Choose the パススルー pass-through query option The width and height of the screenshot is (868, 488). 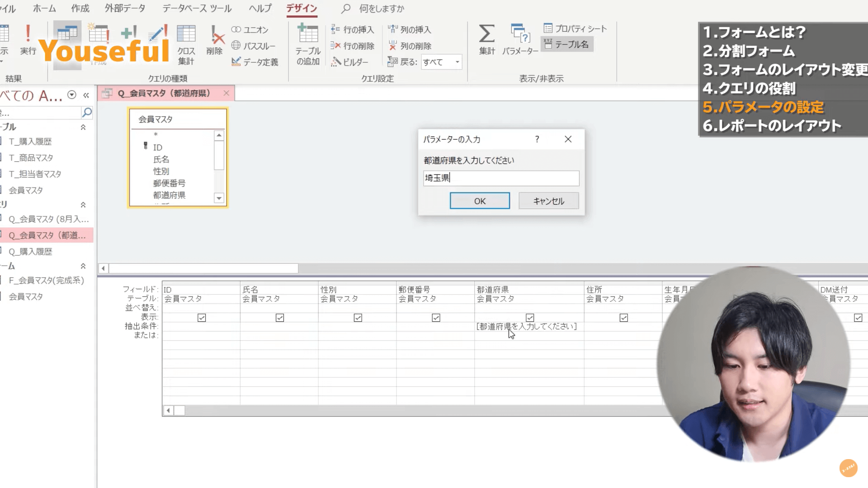click(x=253, y=46)
